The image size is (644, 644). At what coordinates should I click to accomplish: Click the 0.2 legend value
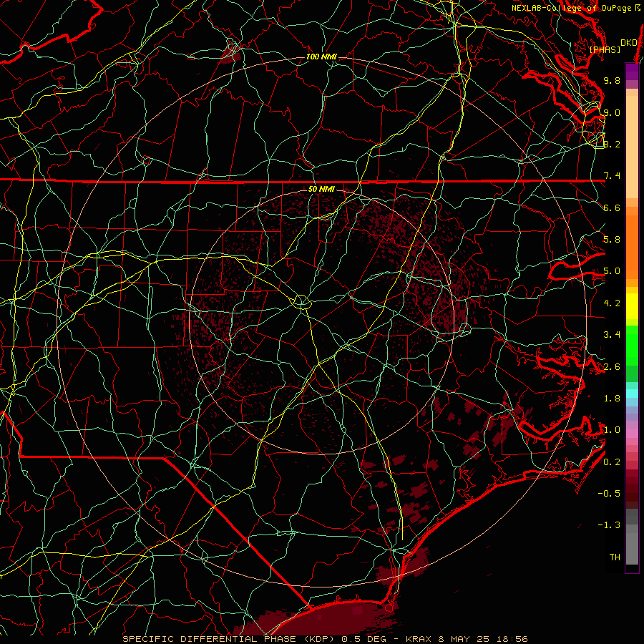pyautogui.click(x=612, y=462)
